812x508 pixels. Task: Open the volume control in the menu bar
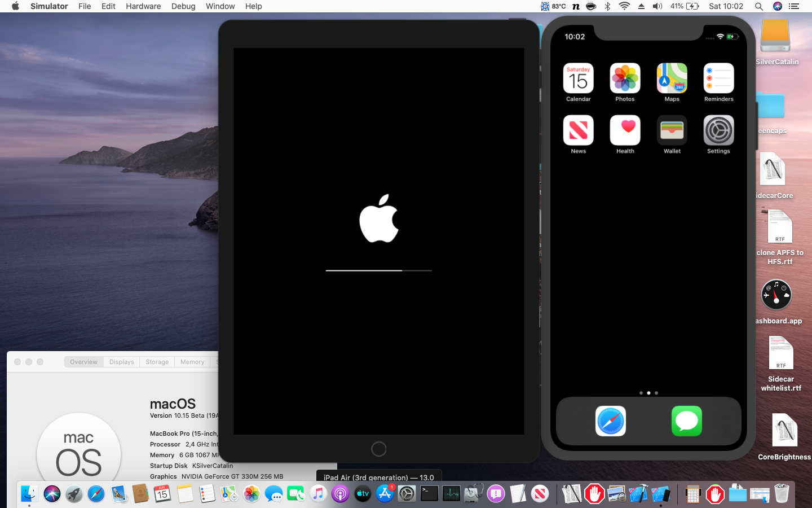657,6
